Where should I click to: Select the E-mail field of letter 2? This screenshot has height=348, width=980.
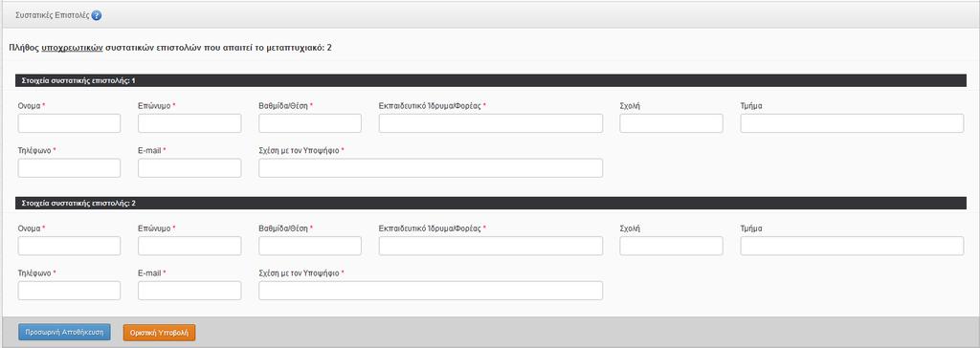pyautogui.click(x=189, y=291)
